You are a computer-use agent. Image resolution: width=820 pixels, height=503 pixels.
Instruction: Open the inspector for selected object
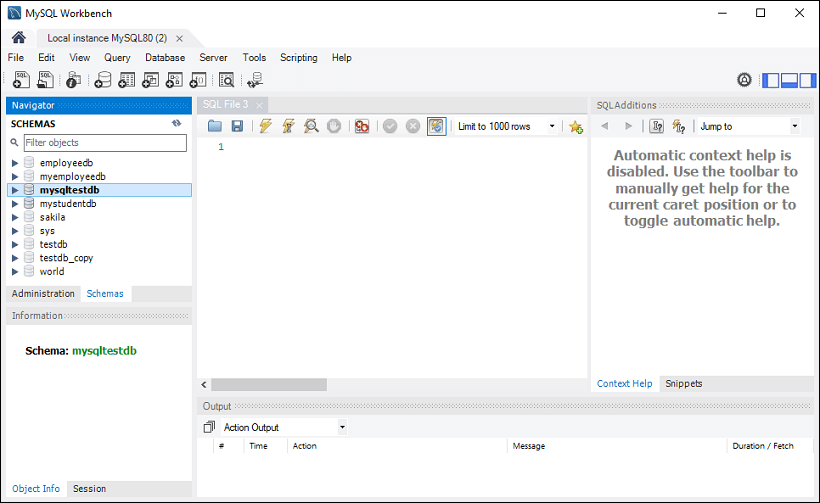point(74,80)
